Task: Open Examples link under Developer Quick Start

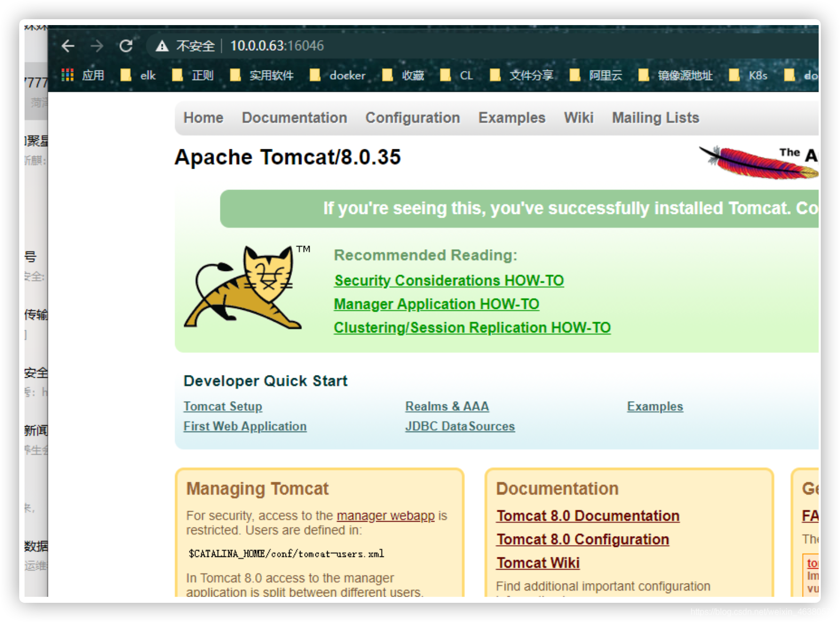Action: point(655,406)
